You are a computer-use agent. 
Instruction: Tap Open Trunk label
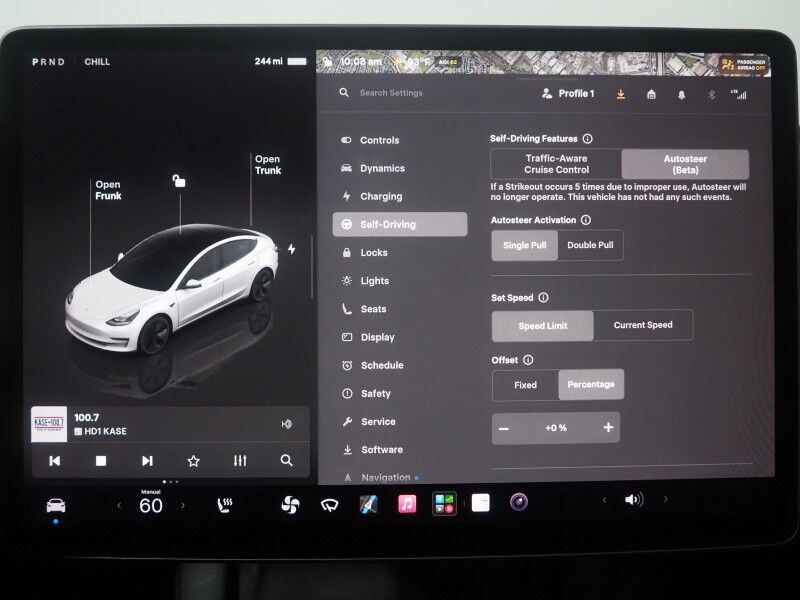point(268,165)
